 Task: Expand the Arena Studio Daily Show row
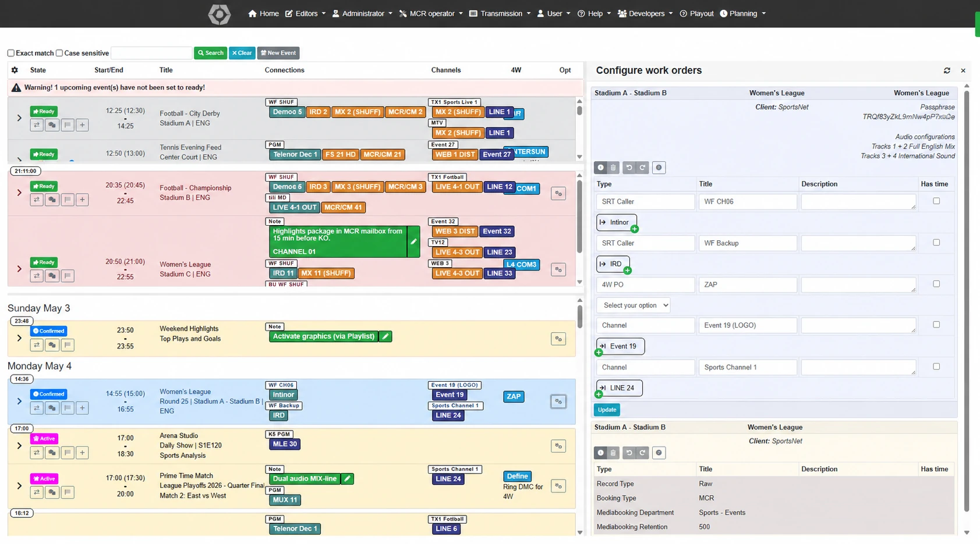pos(19,446)
